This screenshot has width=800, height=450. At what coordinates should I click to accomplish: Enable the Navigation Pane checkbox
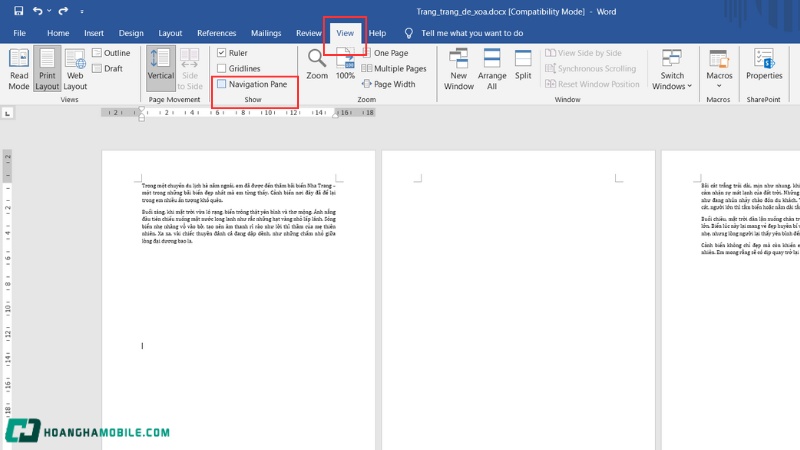222,84
